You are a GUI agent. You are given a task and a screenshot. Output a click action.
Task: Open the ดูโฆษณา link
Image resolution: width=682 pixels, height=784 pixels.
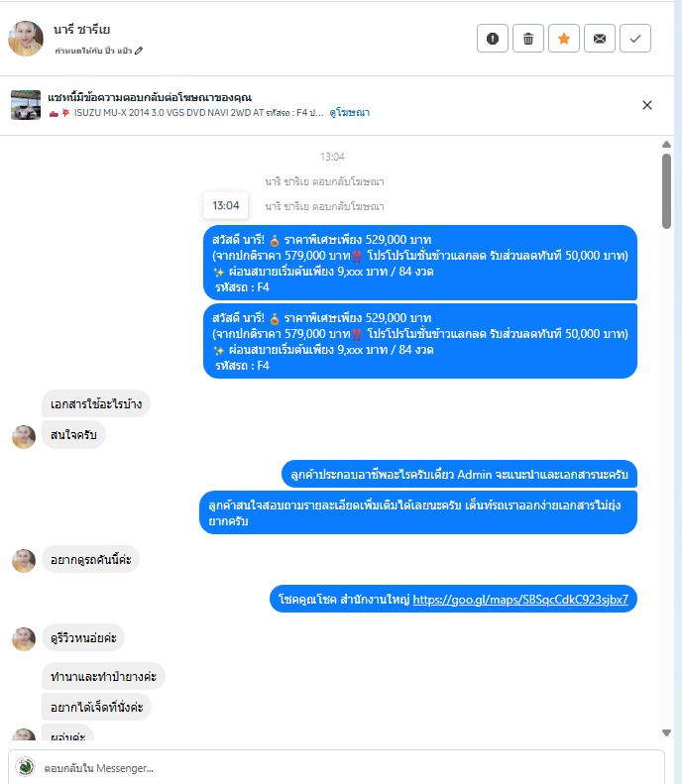350,113
